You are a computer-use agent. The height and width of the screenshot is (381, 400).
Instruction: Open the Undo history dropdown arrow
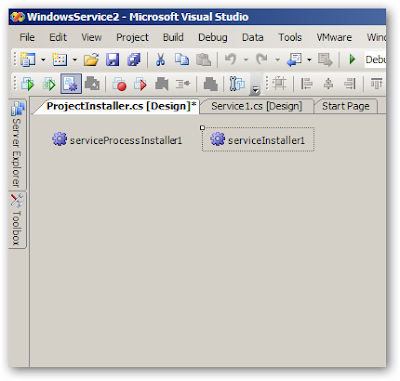(x=246, y=60)
